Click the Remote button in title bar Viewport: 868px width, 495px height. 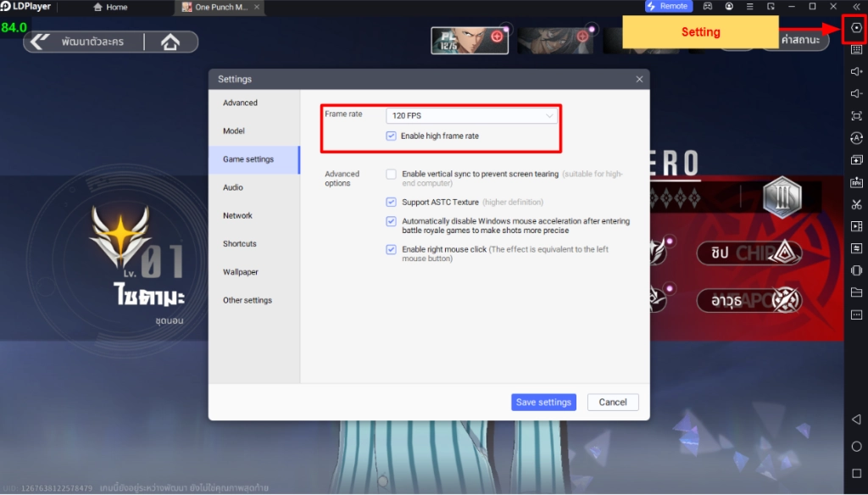(x=669, y=6)
